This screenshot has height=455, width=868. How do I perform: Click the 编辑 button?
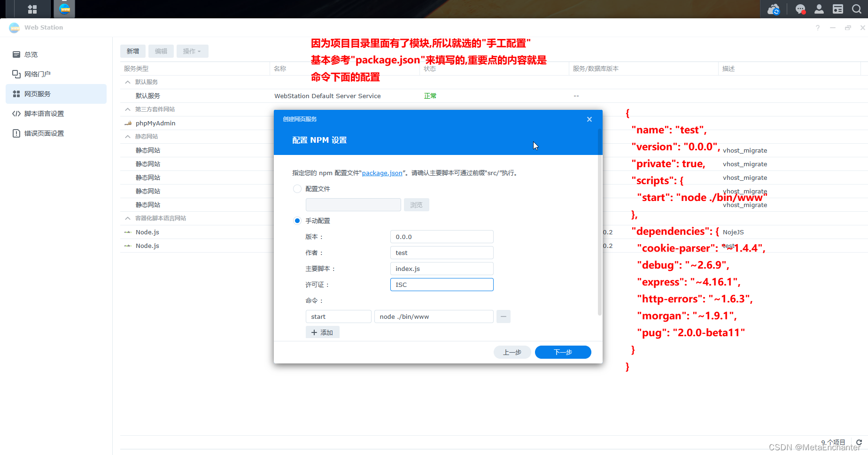coord(161,51)
